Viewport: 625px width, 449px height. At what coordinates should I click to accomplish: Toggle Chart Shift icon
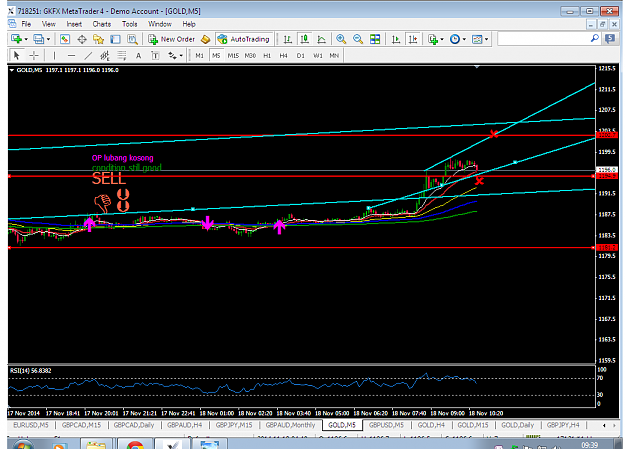coord(413,39)
